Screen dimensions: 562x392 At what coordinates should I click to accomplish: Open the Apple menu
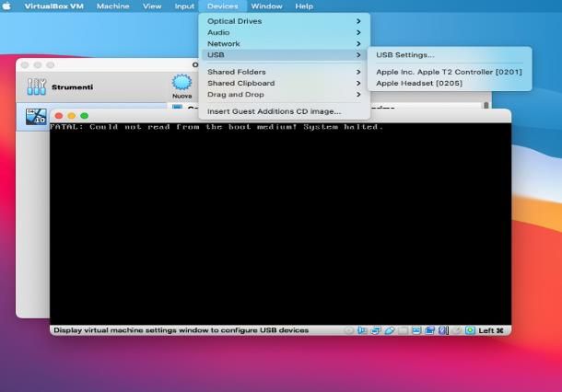(x=6, y=6)
